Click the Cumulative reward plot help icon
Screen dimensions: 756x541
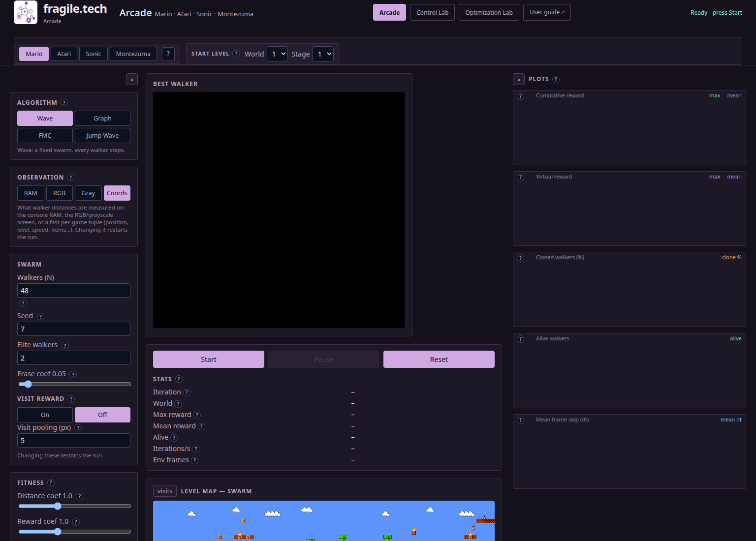coord(521,96)
